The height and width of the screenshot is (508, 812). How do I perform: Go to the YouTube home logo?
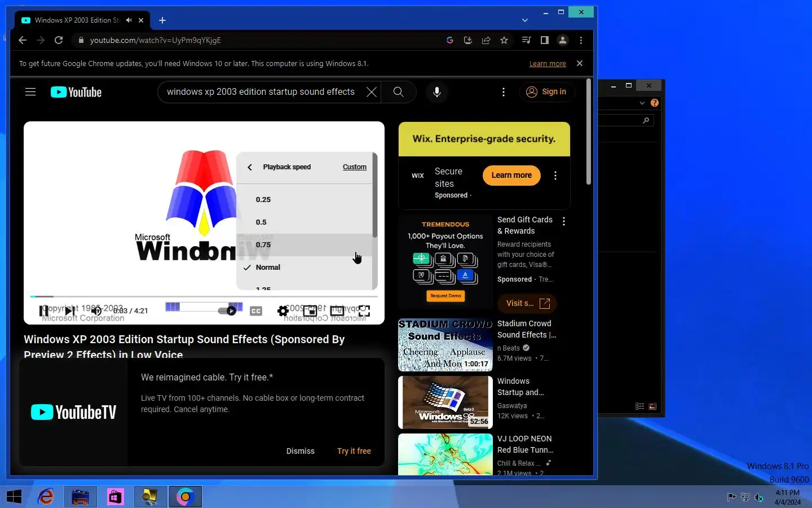pos(76,92)
